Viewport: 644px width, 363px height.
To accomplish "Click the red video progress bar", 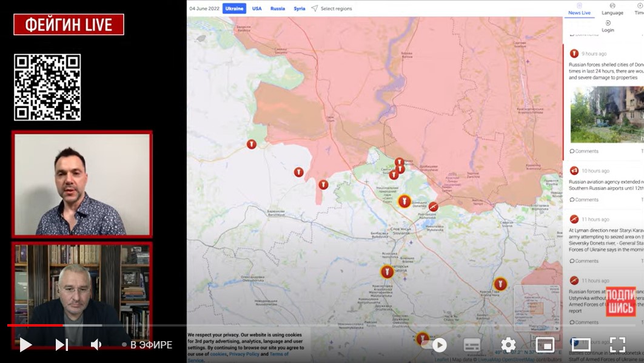I will [x=35, y=325].
